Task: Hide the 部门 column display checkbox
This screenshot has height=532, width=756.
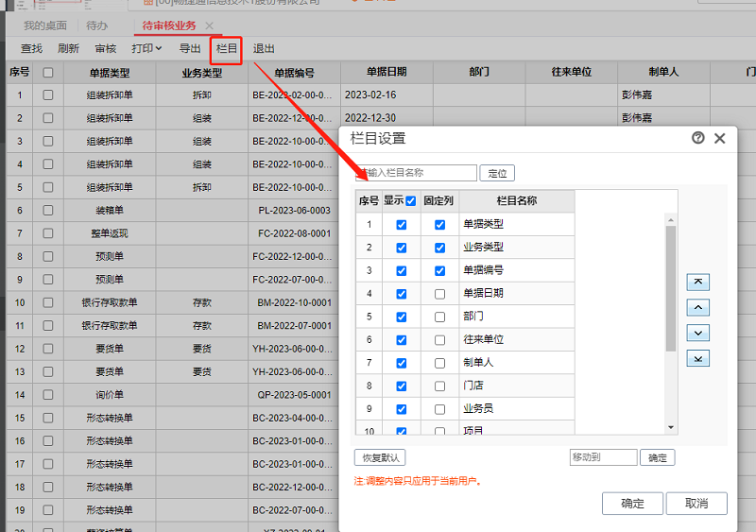Action: [402, 317]
